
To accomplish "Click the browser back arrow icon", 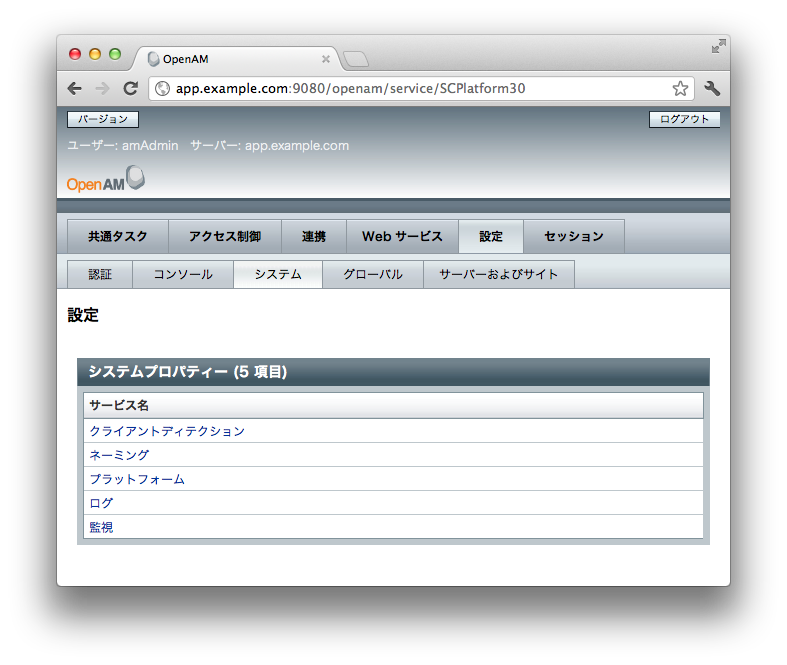I will coord(75,88).
